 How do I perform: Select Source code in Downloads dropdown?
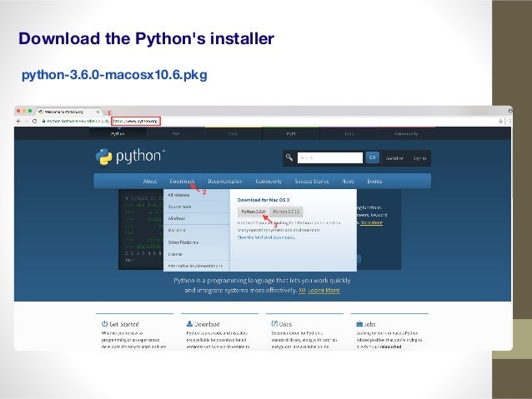[197, 207]
